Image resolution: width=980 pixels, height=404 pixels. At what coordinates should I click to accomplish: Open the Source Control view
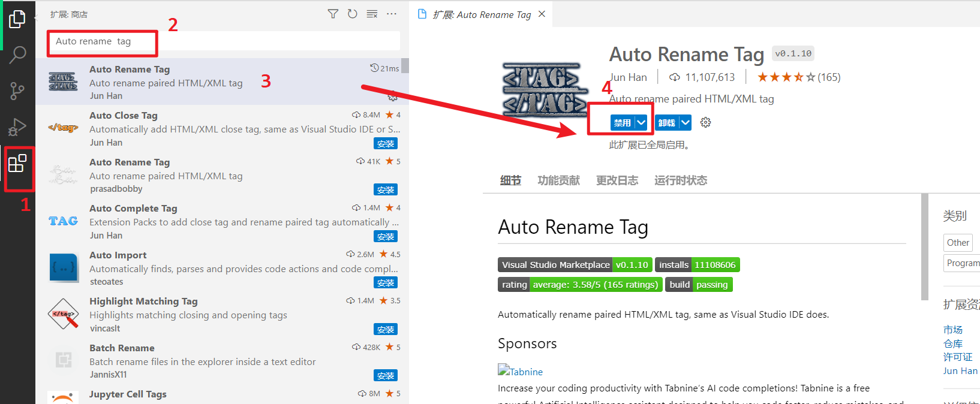(17, 91)
